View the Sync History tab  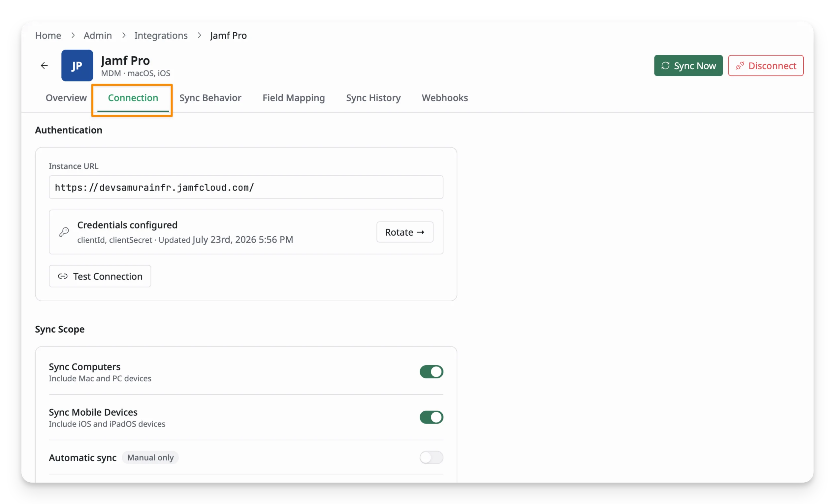373,98
